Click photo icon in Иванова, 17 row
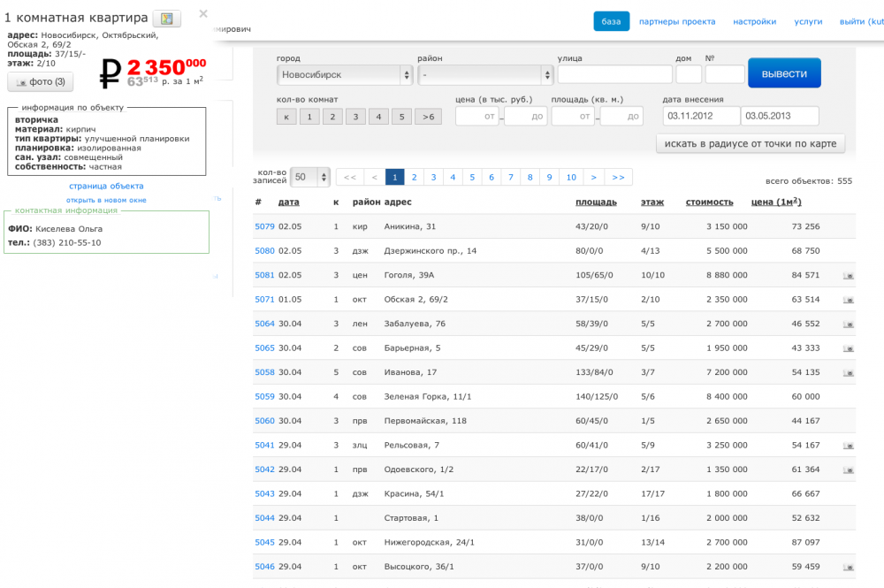 coord(849,372)
